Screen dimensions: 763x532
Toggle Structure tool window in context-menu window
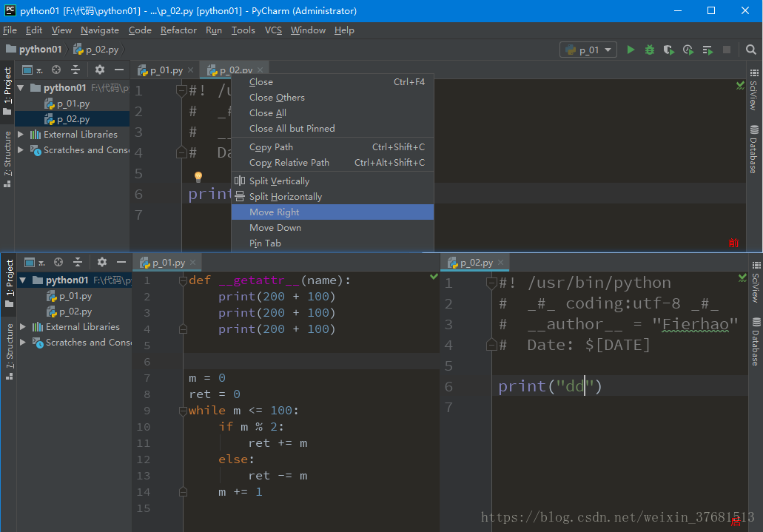(x=7, y=159)
